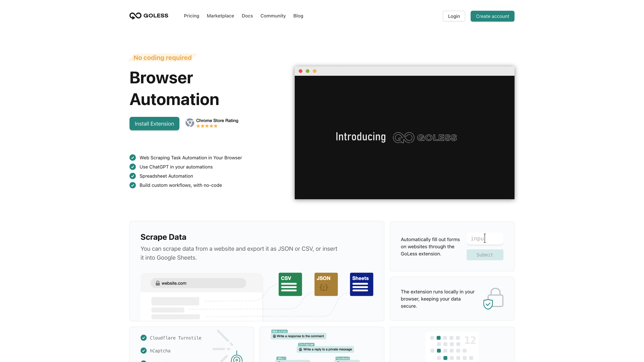644x362 pixels.
Task: Go to the Marketplace menu item
Action: [x=220, y=16]
